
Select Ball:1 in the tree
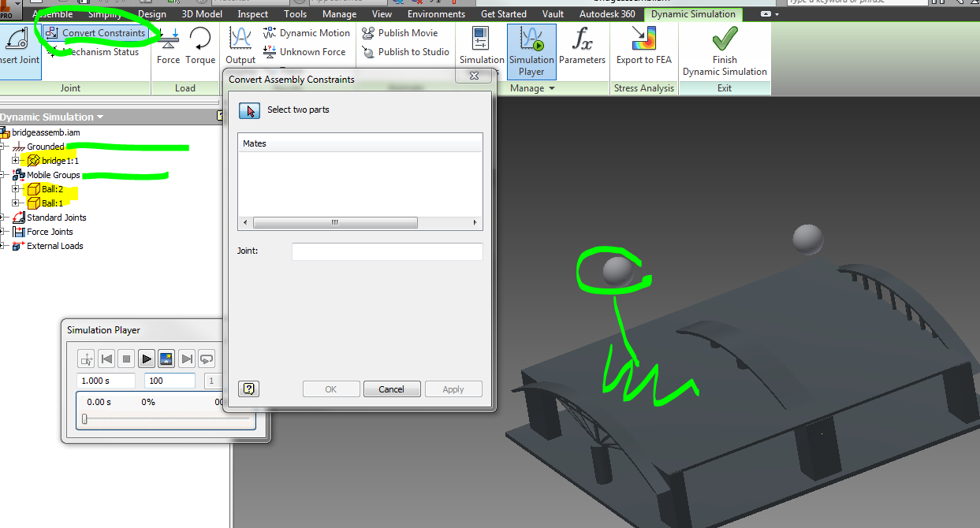click(x=52, y=203)
